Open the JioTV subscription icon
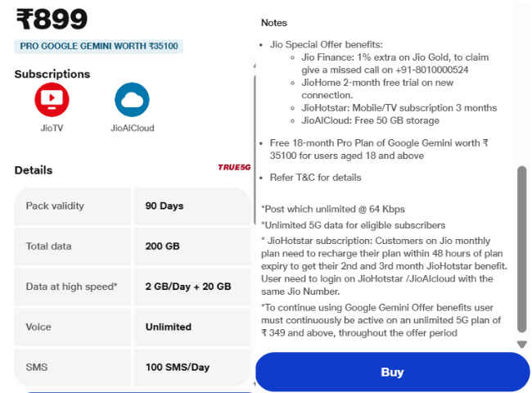 [x=52, y=100]
